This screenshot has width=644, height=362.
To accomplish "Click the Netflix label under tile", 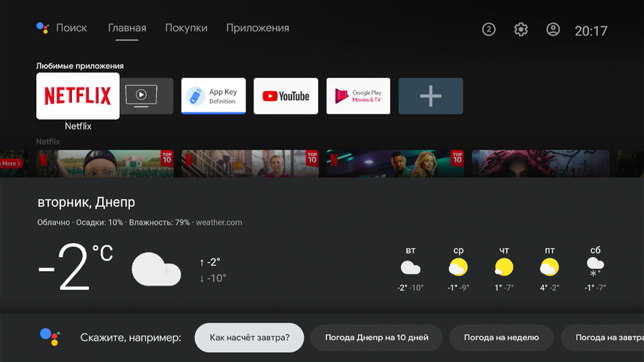I will 78,126.
